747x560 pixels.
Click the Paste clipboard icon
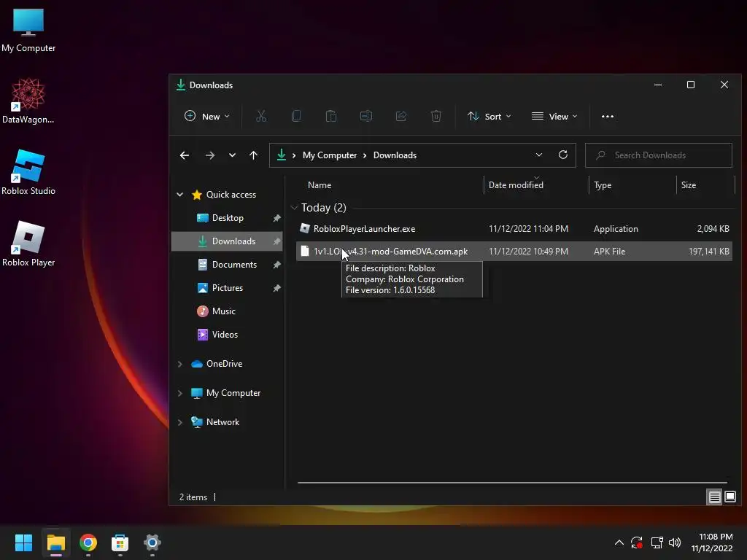click(331, 116)
